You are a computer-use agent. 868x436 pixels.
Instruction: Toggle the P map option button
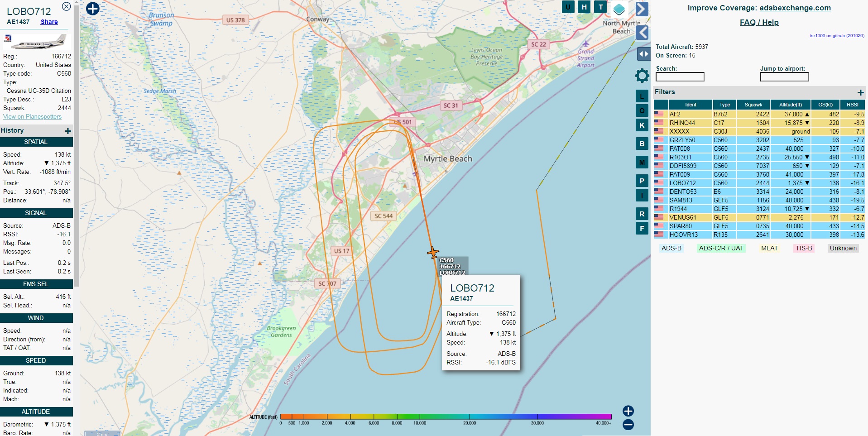(x=642, y=181)
